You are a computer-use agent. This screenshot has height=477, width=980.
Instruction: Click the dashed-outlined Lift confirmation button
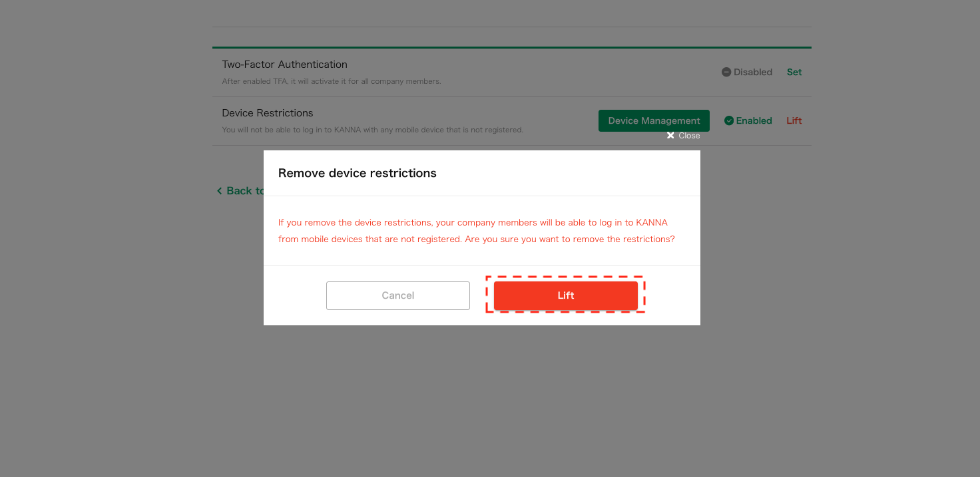point(565,295)
